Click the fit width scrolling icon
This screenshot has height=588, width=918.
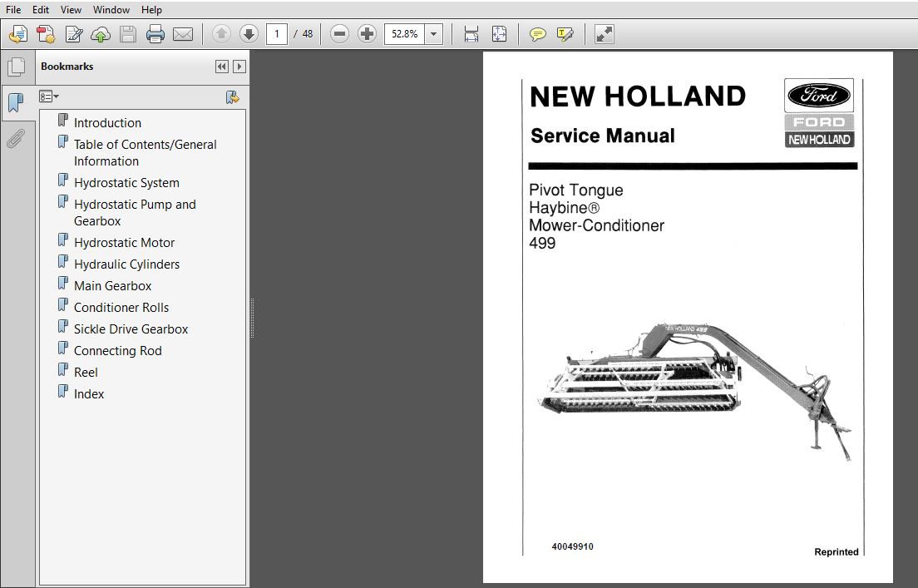pyautogui.click(x=471, y=34)
